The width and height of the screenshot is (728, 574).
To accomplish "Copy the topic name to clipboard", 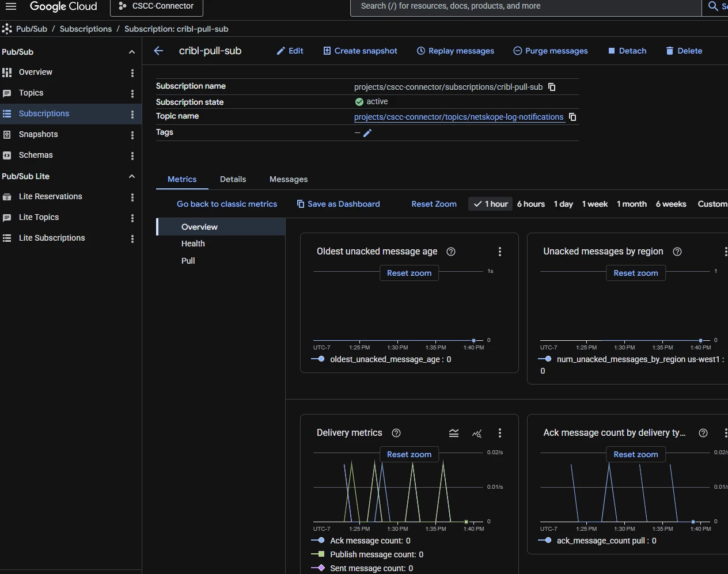I will 572,117.
